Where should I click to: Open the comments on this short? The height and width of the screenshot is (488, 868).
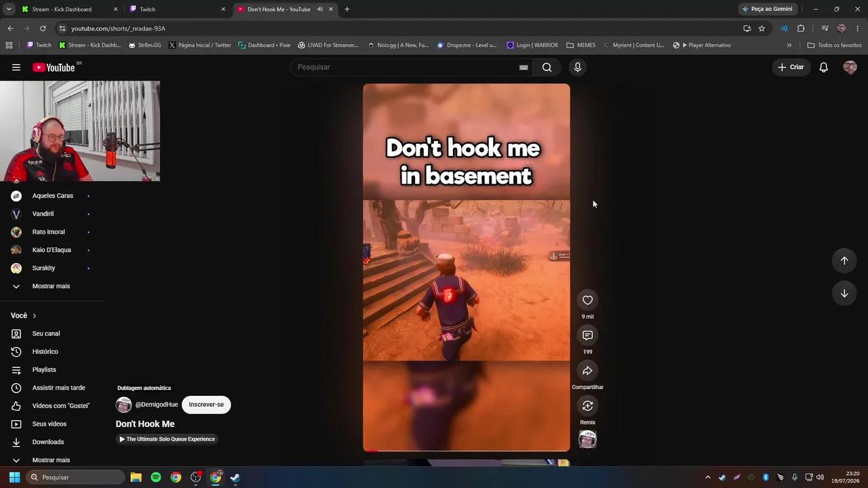coord(587,335)
